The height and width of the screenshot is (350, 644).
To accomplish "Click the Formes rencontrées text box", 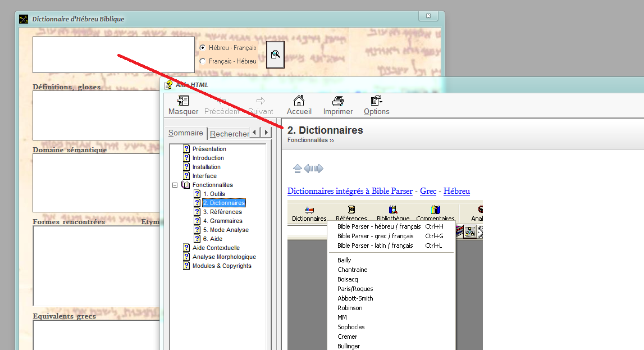I will pos(97,266).
